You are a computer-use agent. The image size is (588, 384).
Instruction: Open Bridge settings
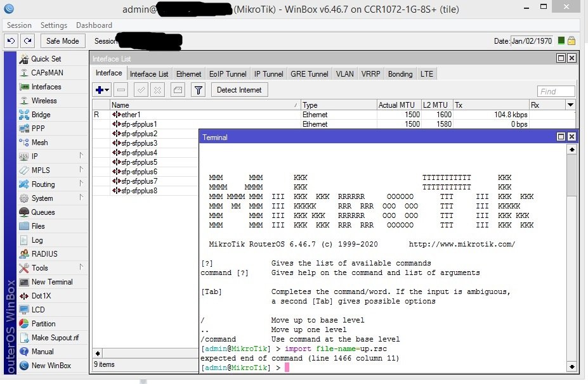click(x=41, y=115)
